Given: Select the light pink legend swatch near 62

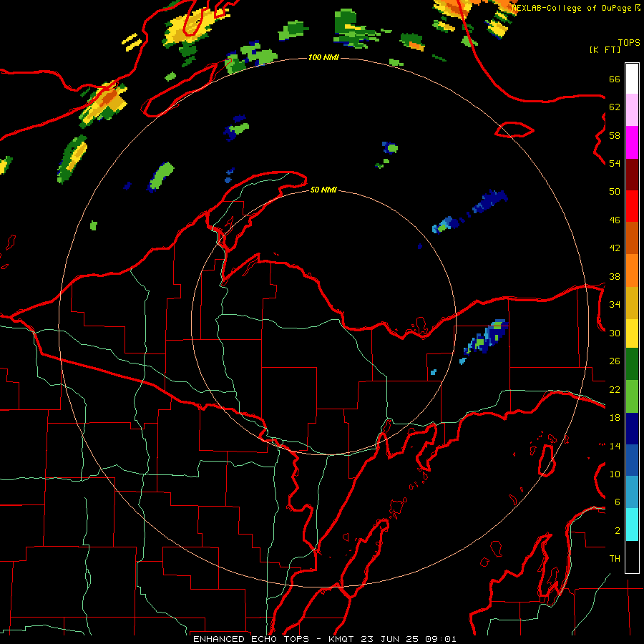Looking at the screenshot, I should [x=632, y=110].
